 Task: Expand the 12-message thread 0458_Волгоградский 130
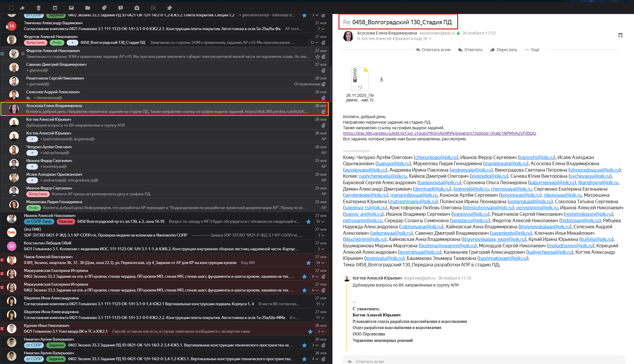click(x=314, y=43)
